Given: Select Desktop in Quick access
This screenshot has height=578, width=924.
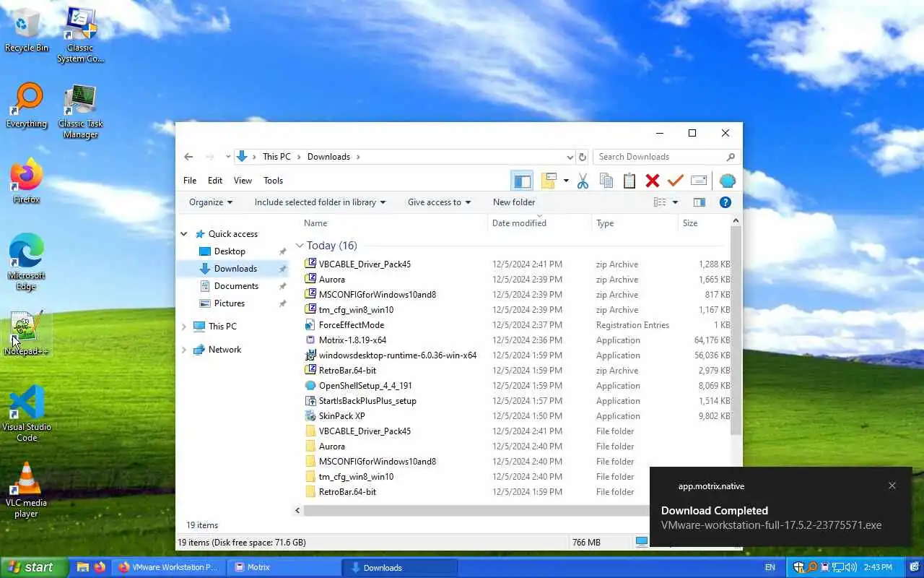Looking at the screenshot, I should pos(230,251).
